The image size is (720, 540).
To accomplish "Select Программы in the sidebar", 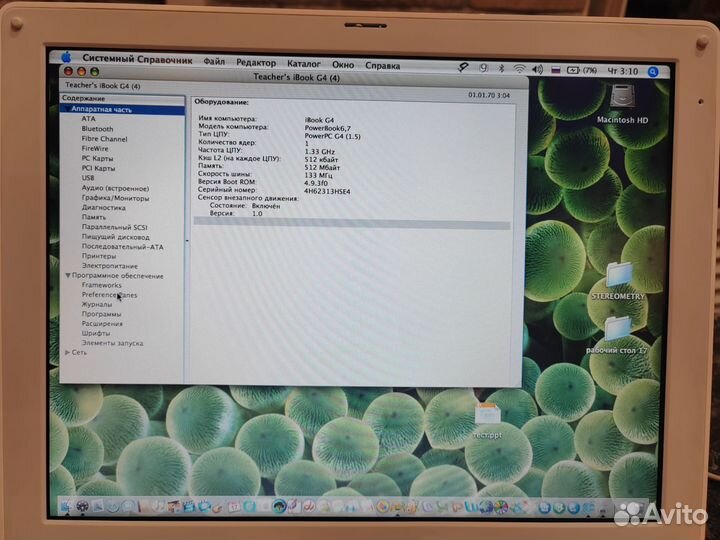I will [101, 314].
